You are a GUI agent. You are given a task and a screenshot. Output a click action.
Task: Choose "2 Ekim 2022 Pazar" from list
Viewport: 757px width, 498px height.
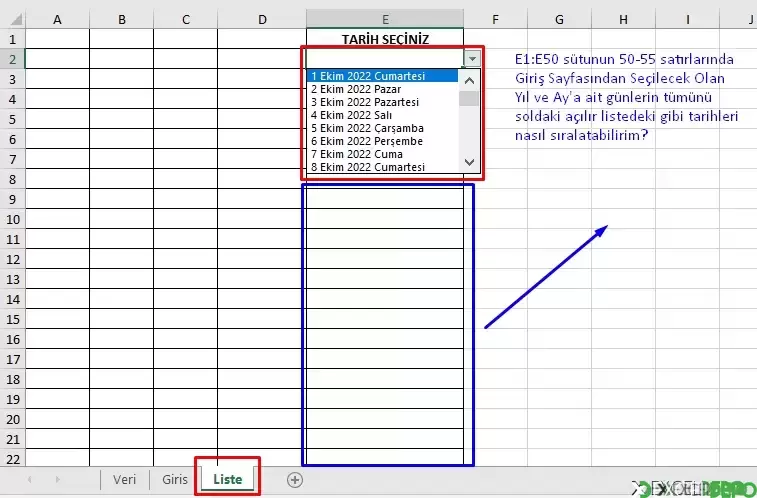(382, 89)
